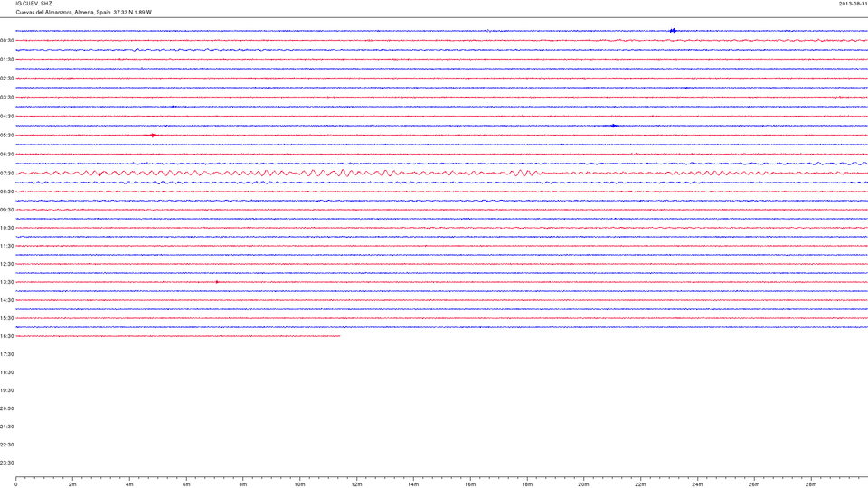Click the 18m axis tick label
Image resolution: width=868 pixels, height=488 pixels.
tap(526, 484)
